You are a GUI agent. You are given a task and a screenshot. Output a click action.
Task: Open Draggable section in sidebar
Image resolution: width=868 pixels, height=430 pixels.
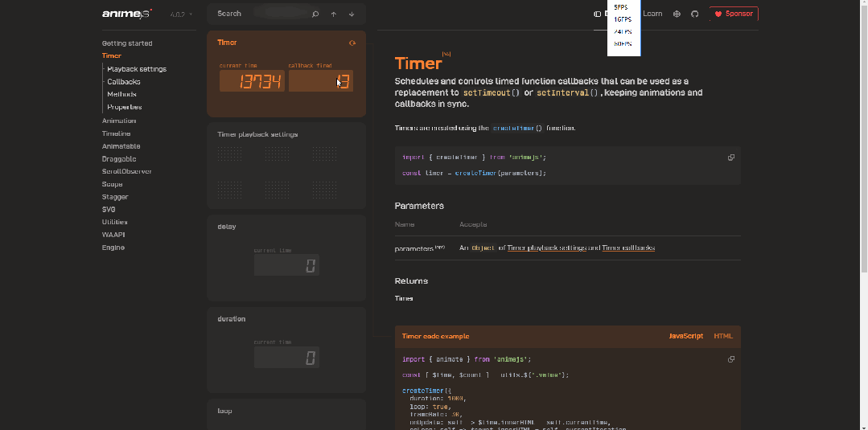(x=119, y=159)
